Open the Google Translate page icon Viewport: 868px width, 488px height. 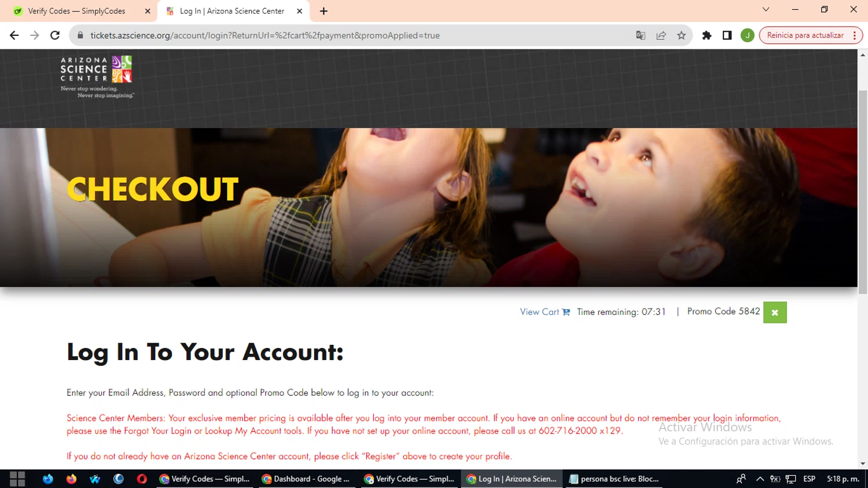pyautogui.click(x=641, y=35)
